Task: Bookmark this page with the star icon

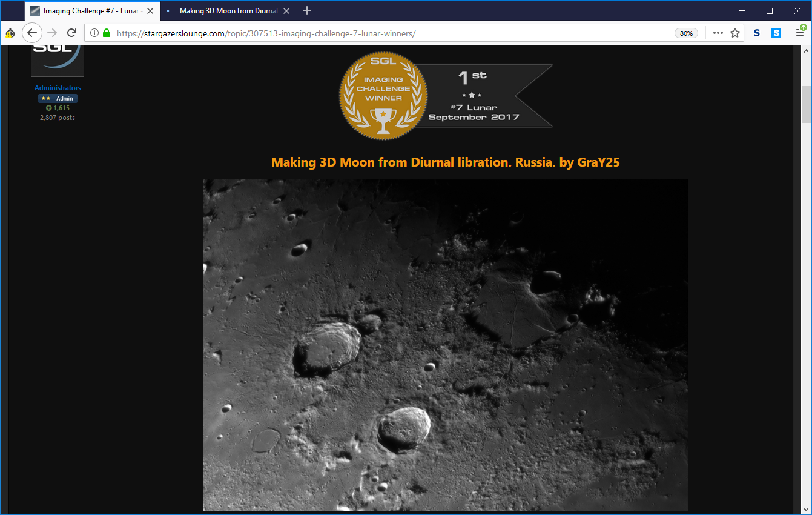Action: 735,33
